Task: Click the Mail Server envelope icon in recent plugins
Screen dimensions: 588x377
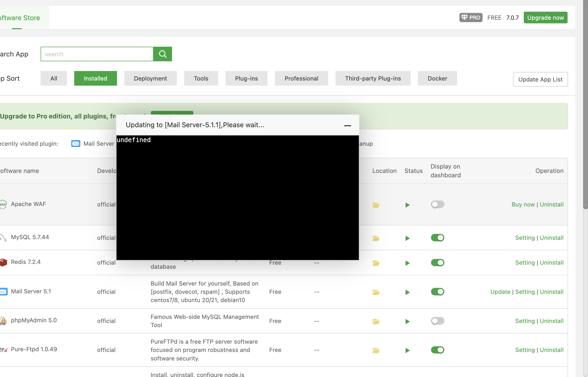Action: tap(76, 144)
